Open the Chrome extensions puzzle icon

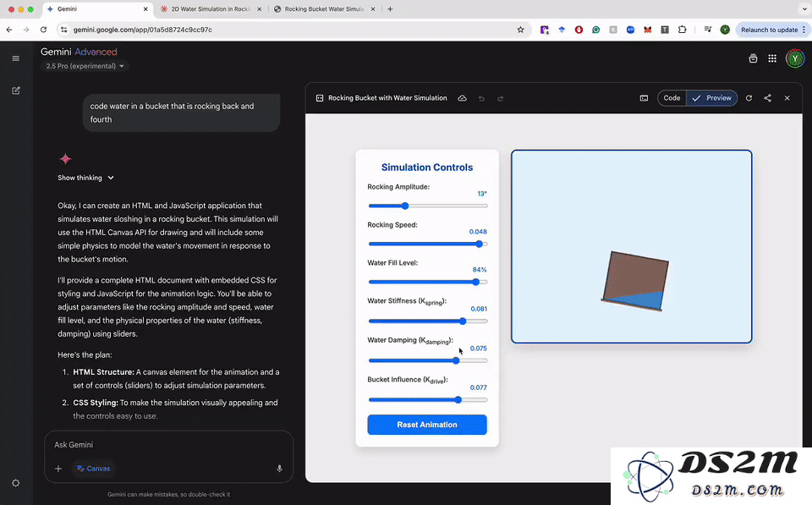(682, 30)
